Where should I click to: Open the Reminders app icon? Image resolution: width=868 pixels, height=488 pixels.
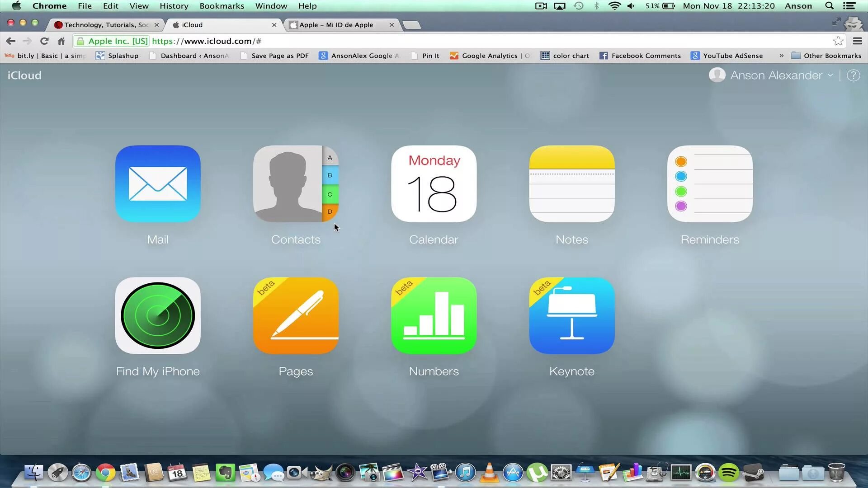point(710,183)
